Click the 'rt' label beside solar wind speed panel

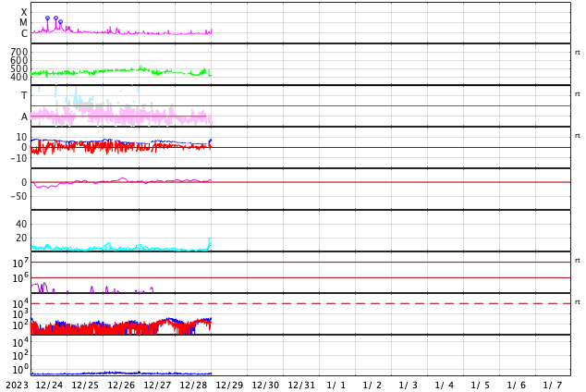point(578,53)
